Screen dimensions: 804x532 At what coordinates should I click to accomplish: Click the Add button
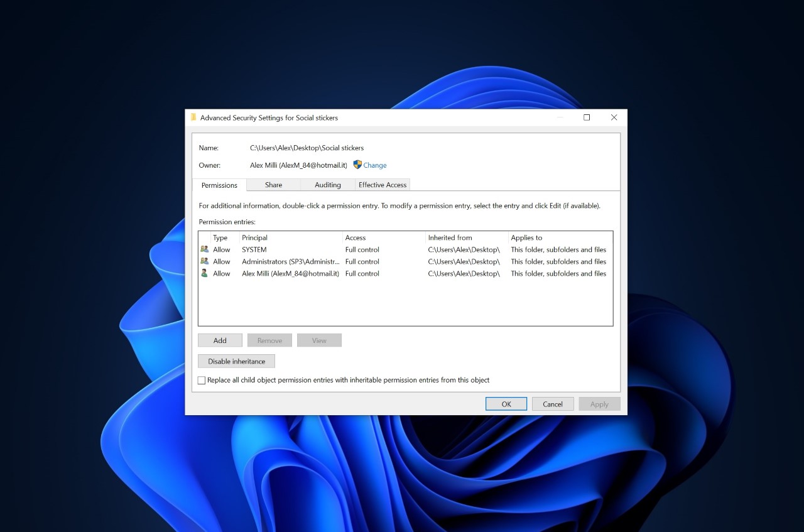tap(220, 340)
